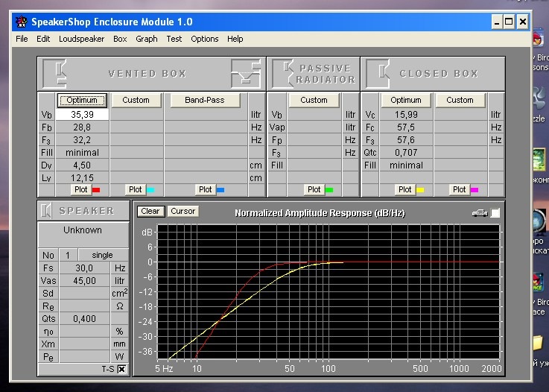549x392 pixels.
Task: Click the car cabin response icon above graph
Action: click(479, 213)
